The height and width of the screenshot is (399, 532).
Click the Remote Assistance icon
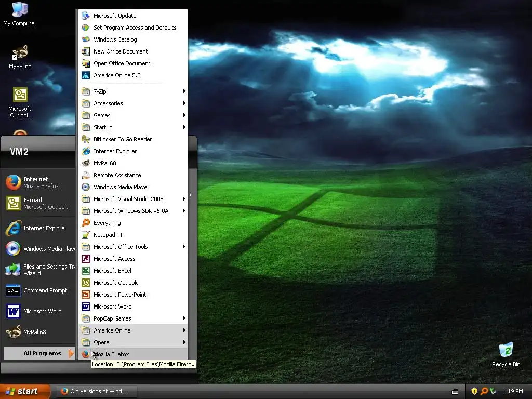point(86,175)
